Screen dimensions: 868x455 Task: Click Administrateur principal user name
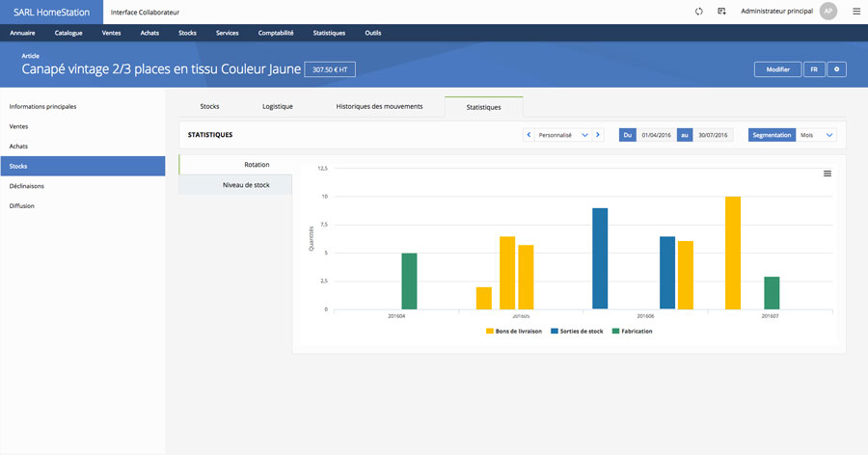776,11
